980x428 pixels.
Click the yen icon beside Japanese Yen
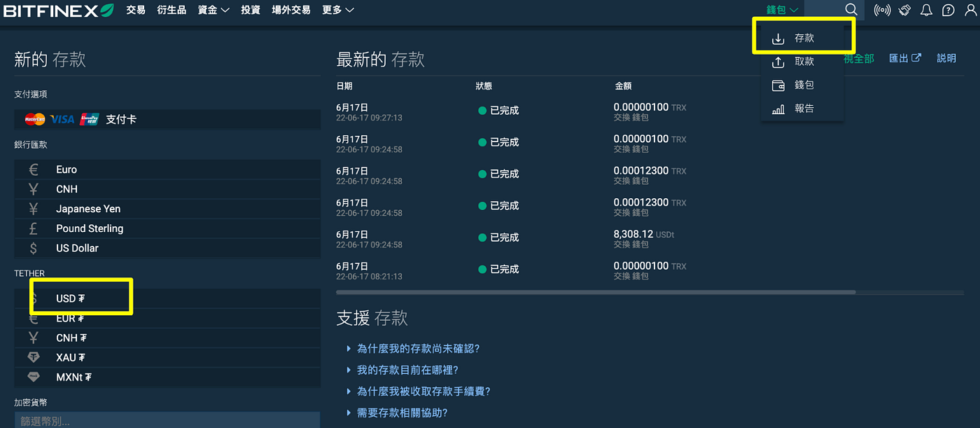point(34,209)
